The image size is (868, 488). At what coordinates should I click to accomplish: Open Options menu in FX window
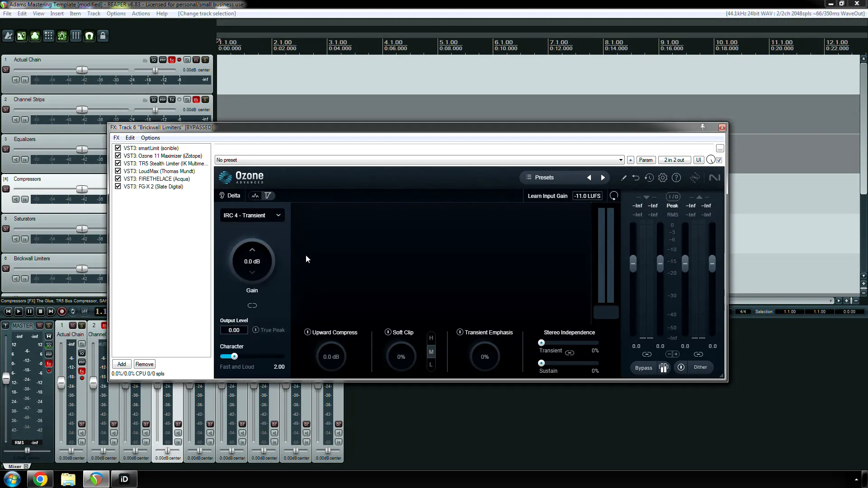point(151,138)
